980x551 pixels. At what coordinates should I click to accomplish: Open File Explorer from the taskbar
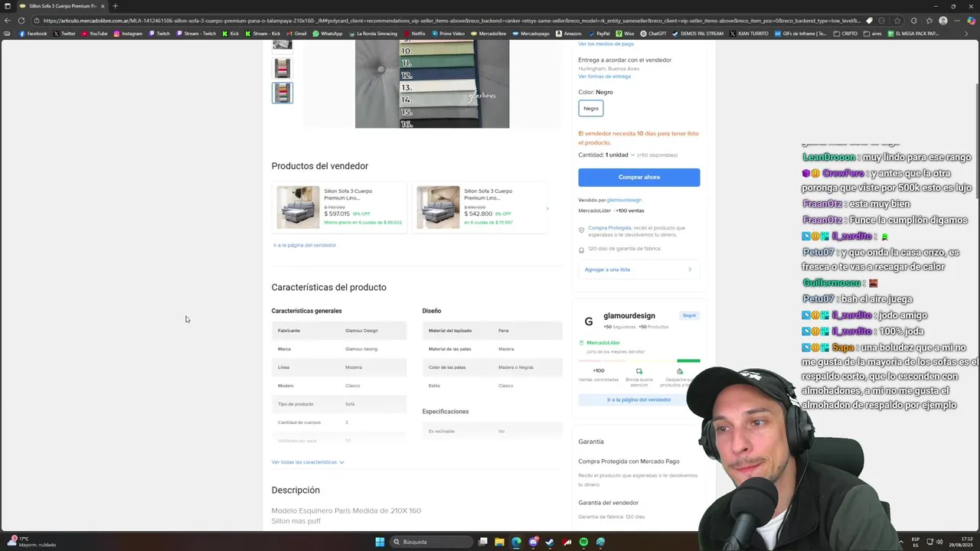tap(499, 542)
